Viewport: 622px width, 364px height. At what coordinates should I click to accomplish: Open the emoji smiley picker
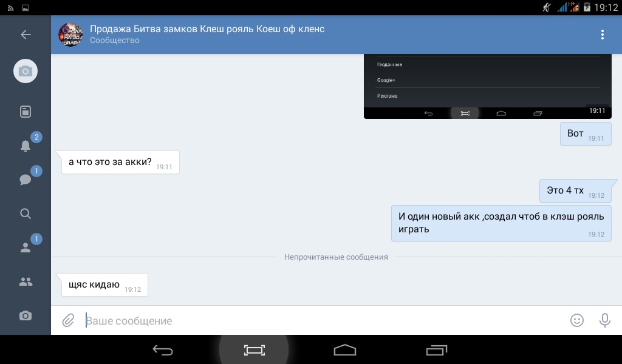point(576,320)
